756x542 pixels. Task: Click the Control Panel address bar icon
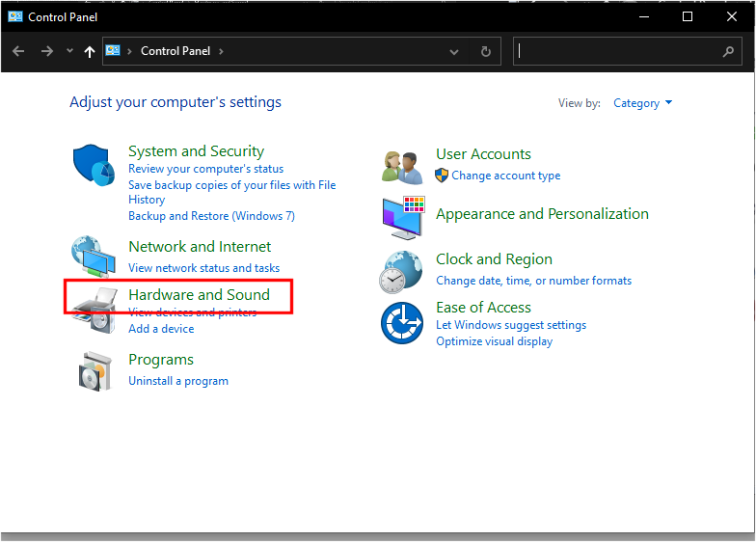(113, 50)
